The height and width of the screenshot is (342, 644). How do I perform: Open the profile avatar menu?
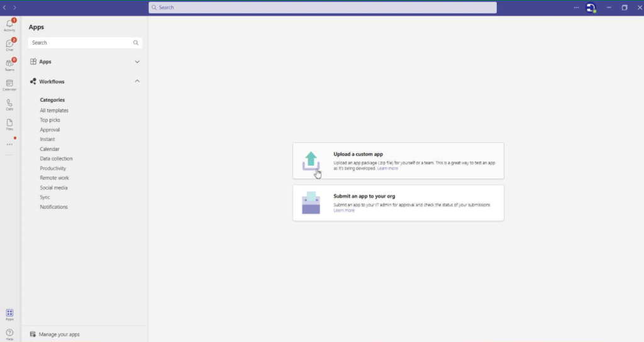click(591, 8)
